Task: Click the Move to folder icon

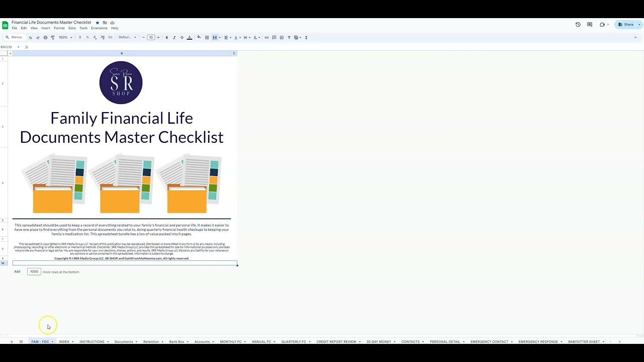Action: click(x=105, y=23)
